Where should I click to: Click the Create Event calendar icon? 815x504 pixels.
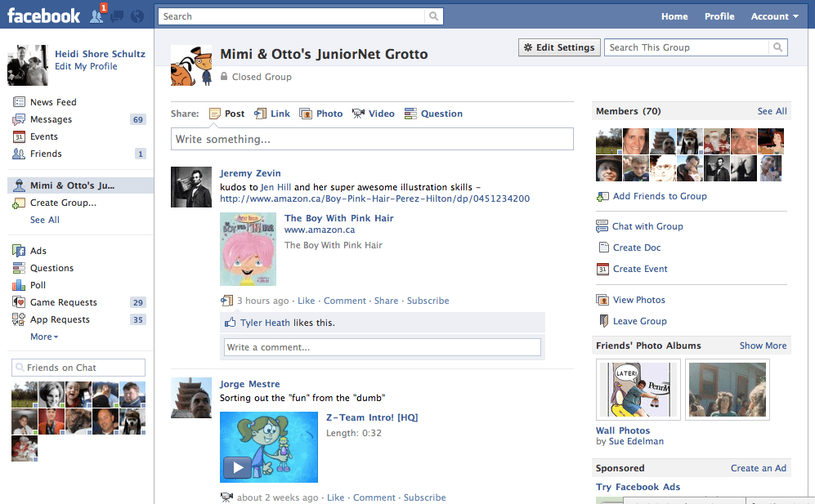pyautogui.click(x=602, y=269)
